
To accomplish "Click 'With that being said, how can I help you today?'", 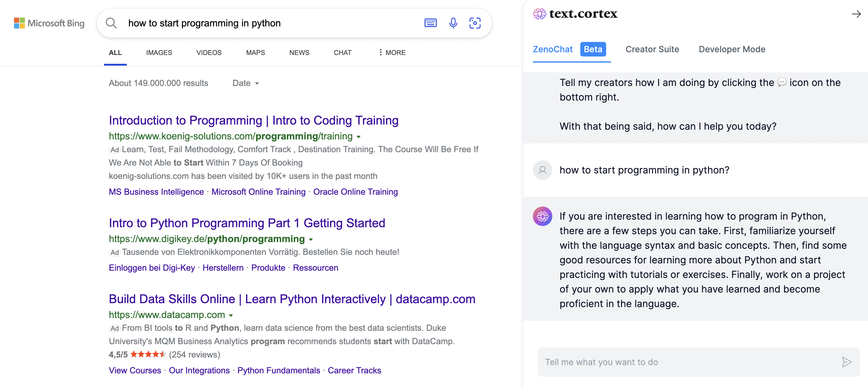I will click(x=668, y=126).
